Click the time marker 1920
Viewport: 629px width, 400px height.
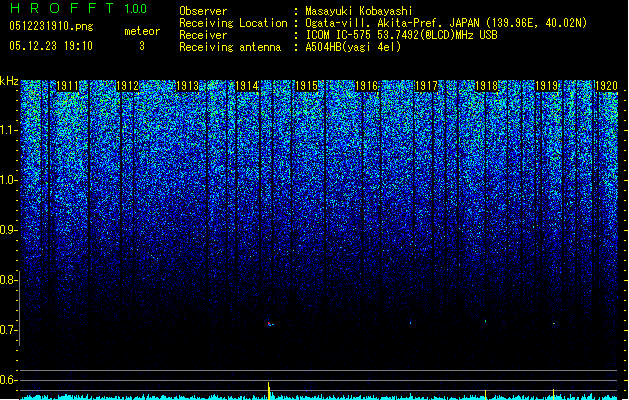[x=606, y=86]
